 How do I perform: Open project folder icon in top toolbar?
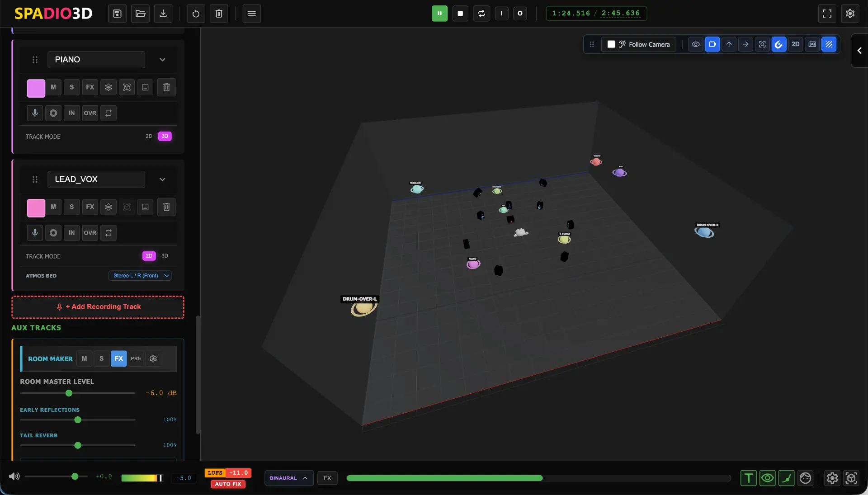[x=140, y=14]
